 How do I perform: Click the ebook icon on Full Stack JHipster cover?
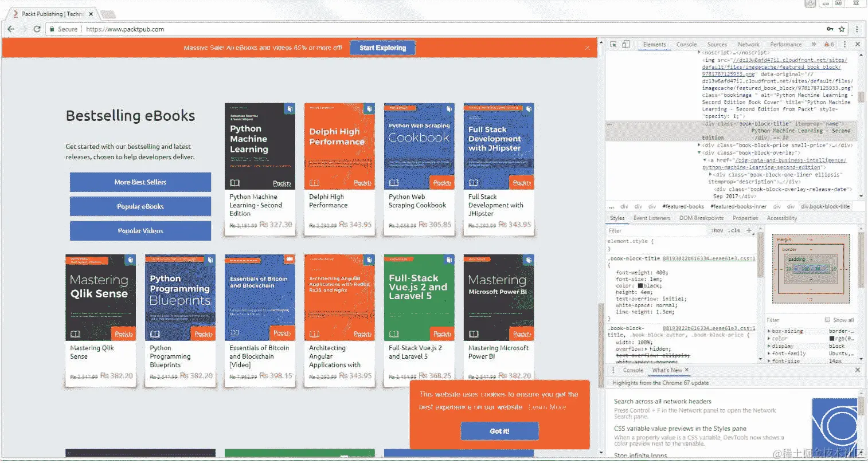pyautogui.click(x=529, y=108)
